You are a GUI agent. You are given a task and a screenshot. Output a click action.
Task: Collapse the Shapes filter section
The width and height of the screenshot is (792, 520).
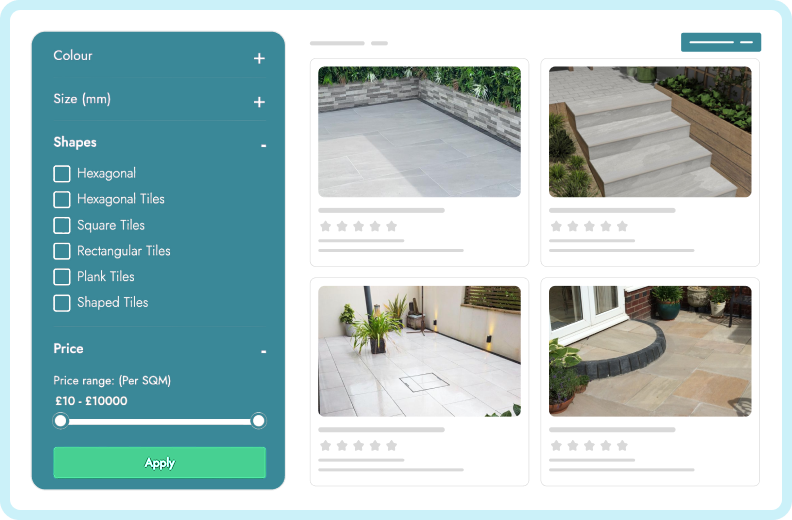coord(263,146)
